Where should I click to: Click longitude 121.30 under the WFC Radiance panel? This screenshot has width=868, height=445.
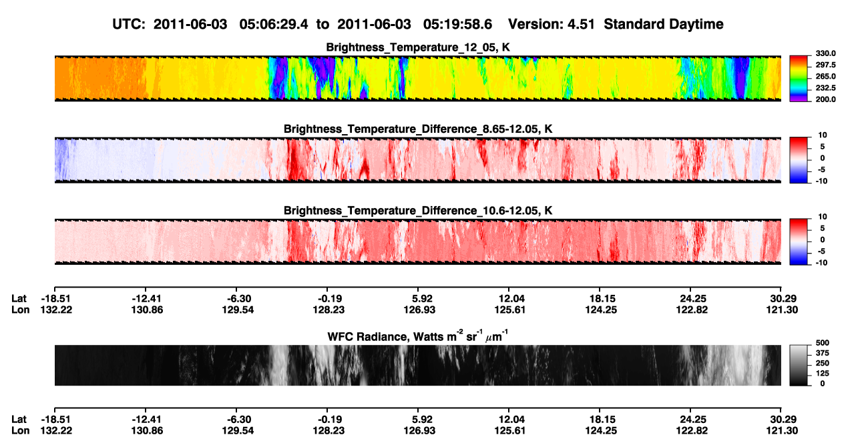pyautogui.click(x=782, y=430)
